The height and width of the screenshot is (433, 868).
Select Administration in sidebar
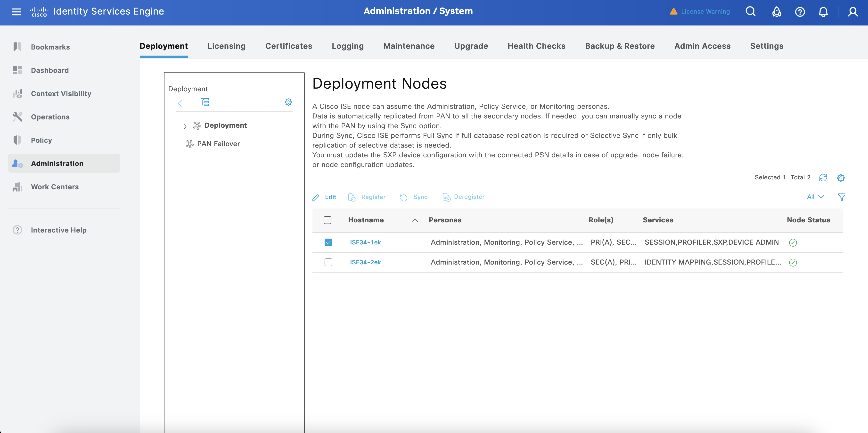pyautogui.click(x=64, y=163)
